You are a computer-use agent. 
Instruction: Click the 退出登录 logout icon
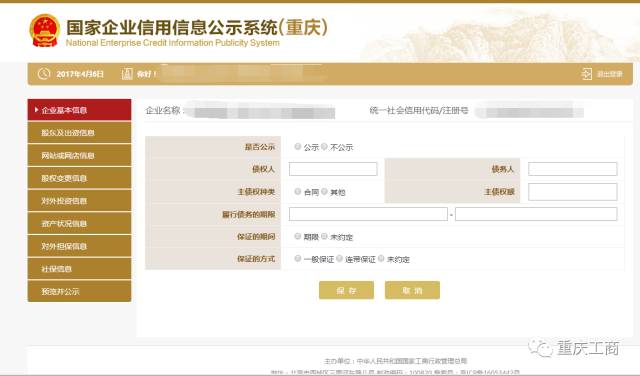(587, 74)
